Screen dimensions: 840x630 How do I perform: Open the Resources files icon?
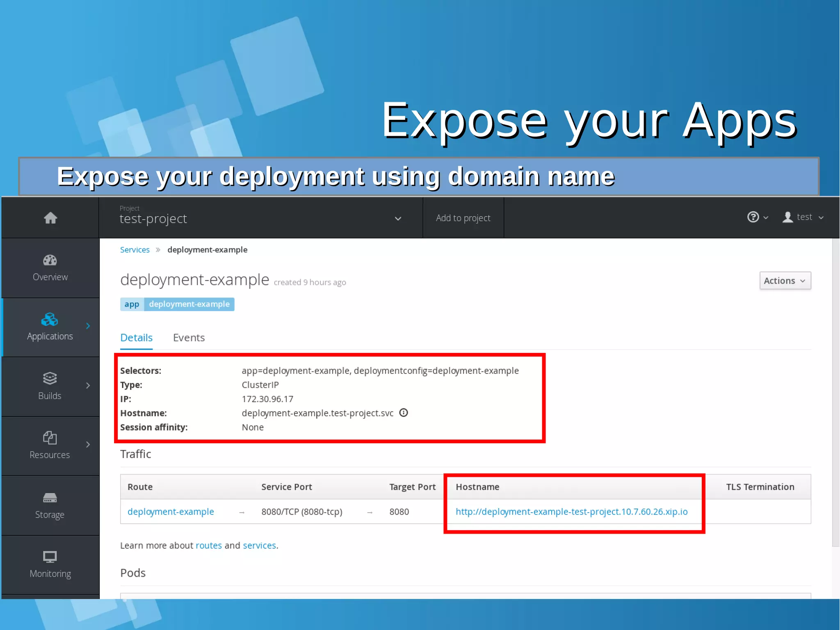coord(50,438)
